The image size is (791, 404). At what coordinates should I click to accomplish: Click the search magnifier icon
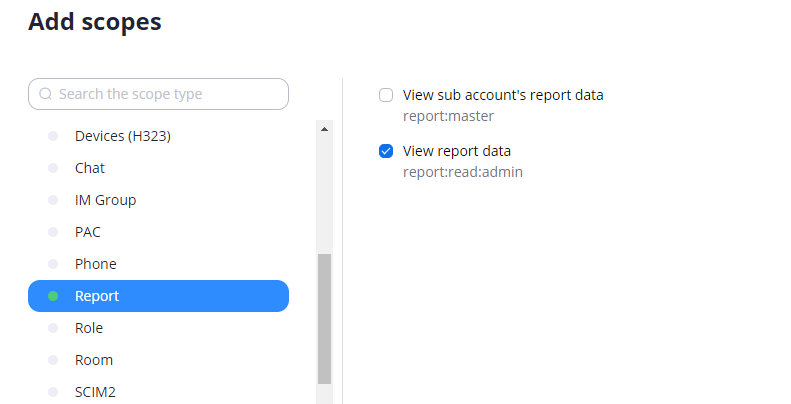45,94
